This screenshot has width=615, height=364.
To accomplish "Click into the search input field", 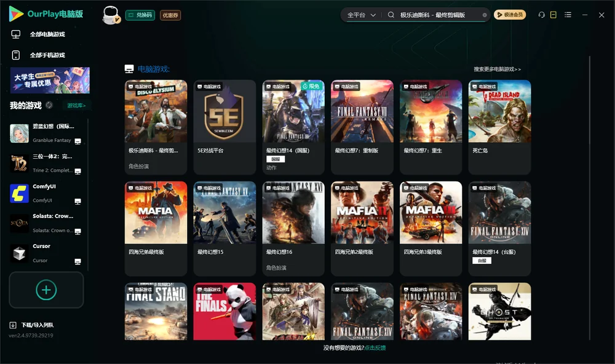I will click(x=438, y=15).
